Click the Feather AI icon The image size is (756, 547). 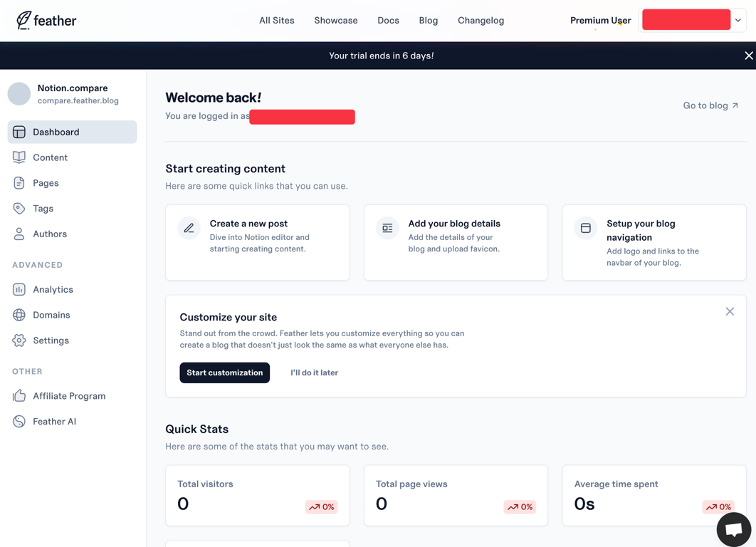pos(19,422)
